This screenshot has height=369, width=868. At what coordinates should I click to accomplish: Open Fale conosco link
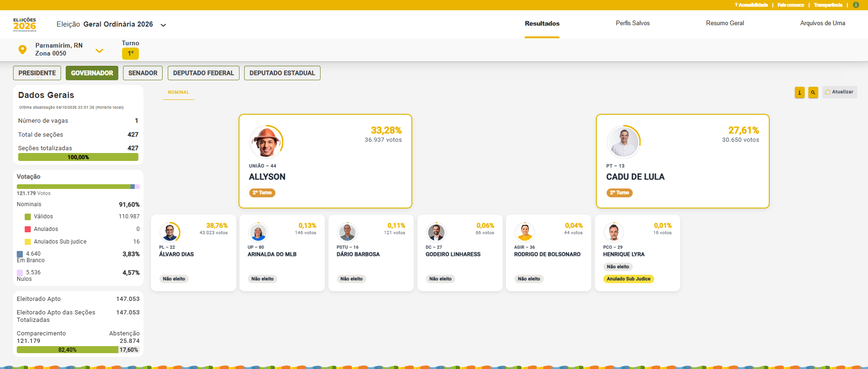[x=791, y=5]
